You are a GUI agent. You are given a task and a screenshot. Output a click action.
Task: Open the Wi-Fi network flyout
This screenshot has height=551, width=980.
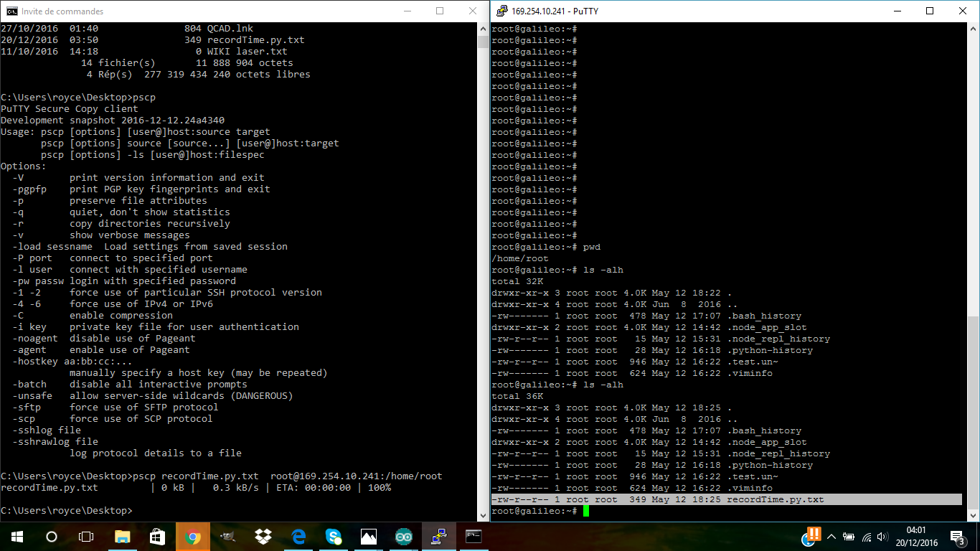click(867, 537)
